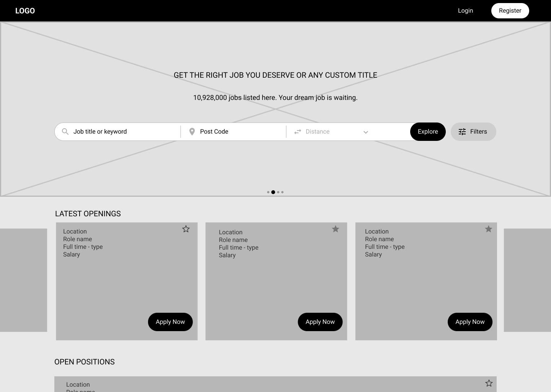Viewport: 551px width, 392px height.
Task: Star the first Open Positions listing
Action: pos(489,383)
